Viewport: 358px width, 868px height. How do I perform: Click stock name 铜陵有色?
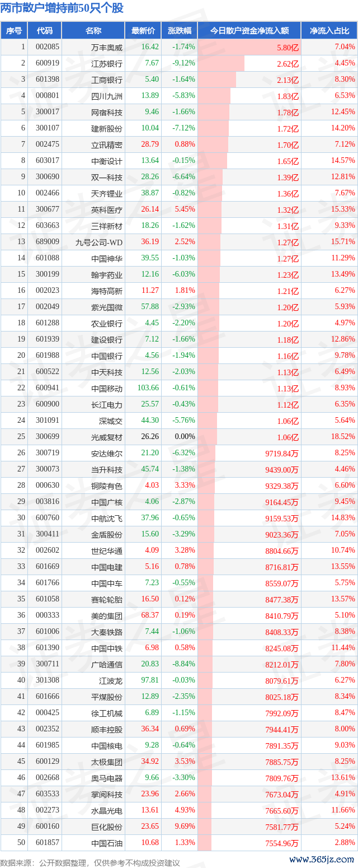click(x=106, y=486)
